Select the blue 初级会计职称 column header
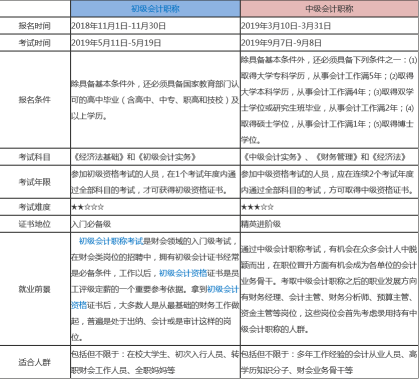Screen dimensions: 420x380 (155, 9)
